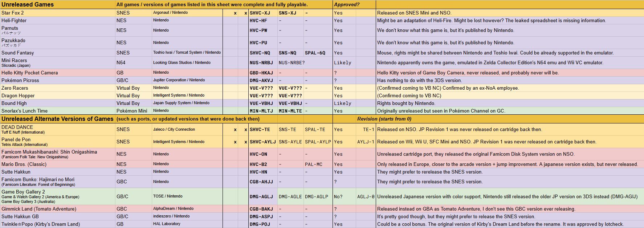Select the 'HAL Laboratory' developer cell
This screenshot has width=644, height=228.
[x=187, y=224]
